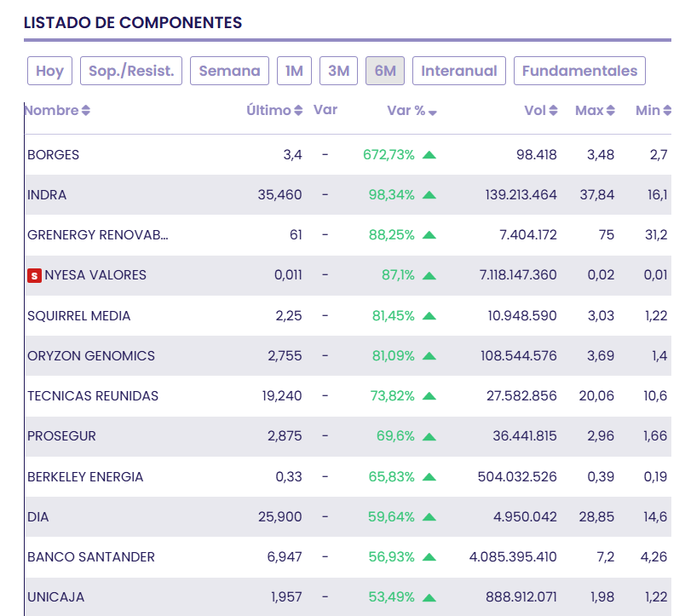685x616 pixels.
Task: Select the 4.085.395.410 volume for Santander
Action: tap(513, 557)
